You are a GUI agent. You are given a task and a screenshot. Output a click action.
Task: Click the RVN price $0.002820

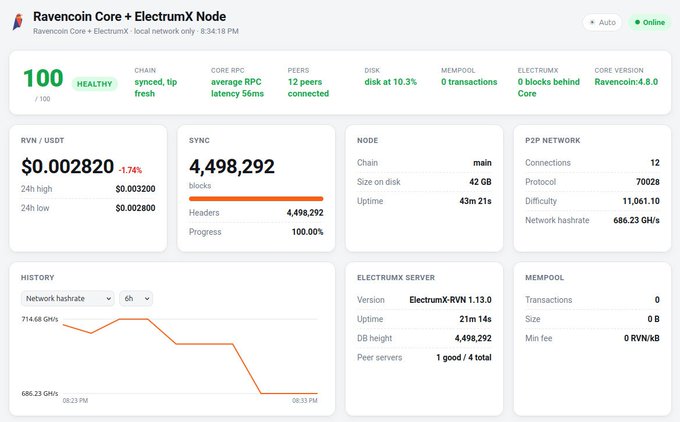[68, 167]
